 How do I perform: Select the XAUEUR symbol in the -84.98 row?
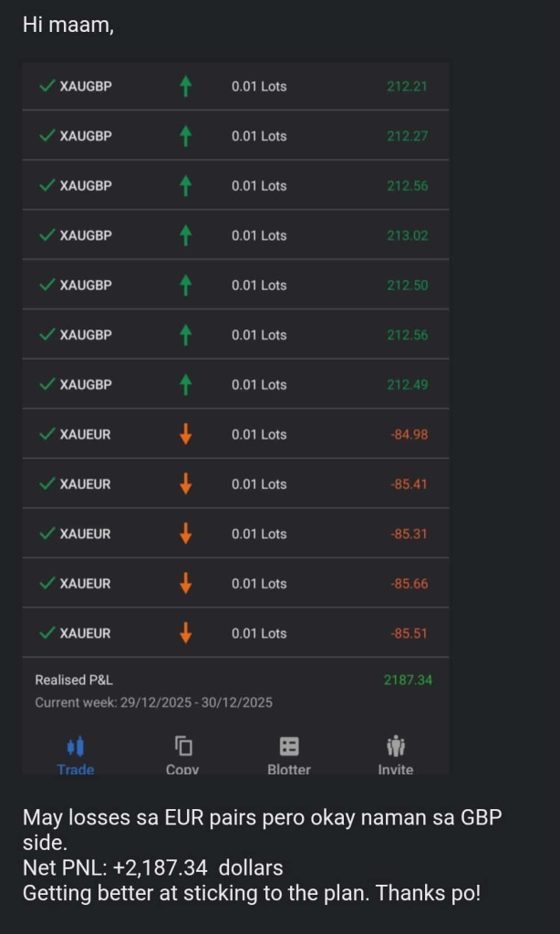(85, 434)
